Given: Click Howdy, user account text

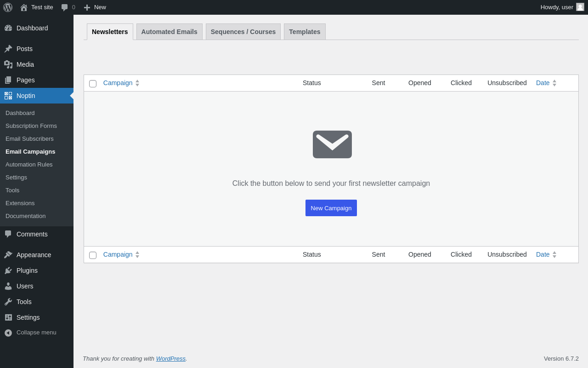Looking at the screenshot, I should 557,7.
